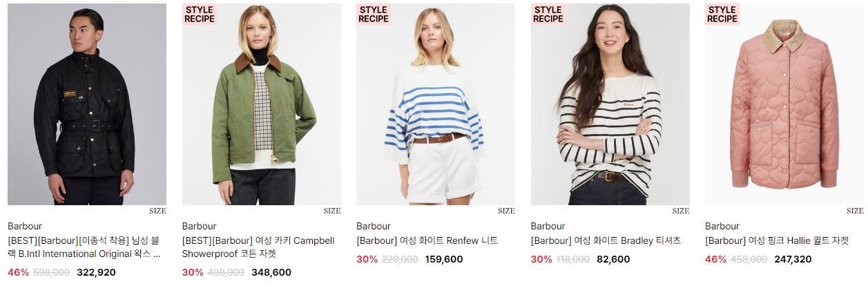Show SIZE options under Bradley t-shirt
This screenshot has width=868, height=304.
(681, 211)
